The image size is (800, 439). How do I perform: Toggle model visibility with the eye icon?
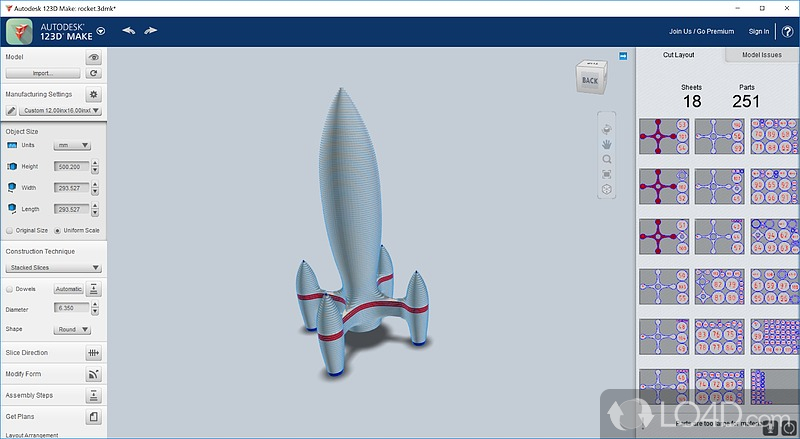tap(93, 57)
